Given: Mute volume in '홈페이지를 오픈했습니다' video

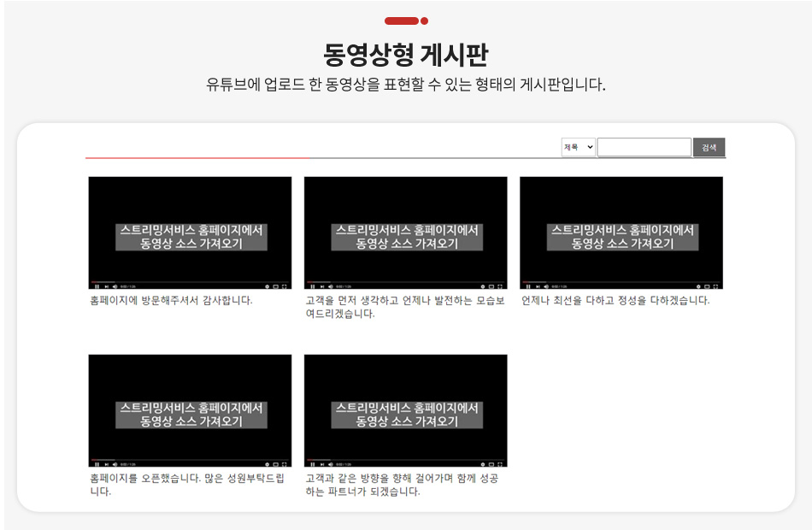Looking at the screenshot, I should tap(115, 464).
